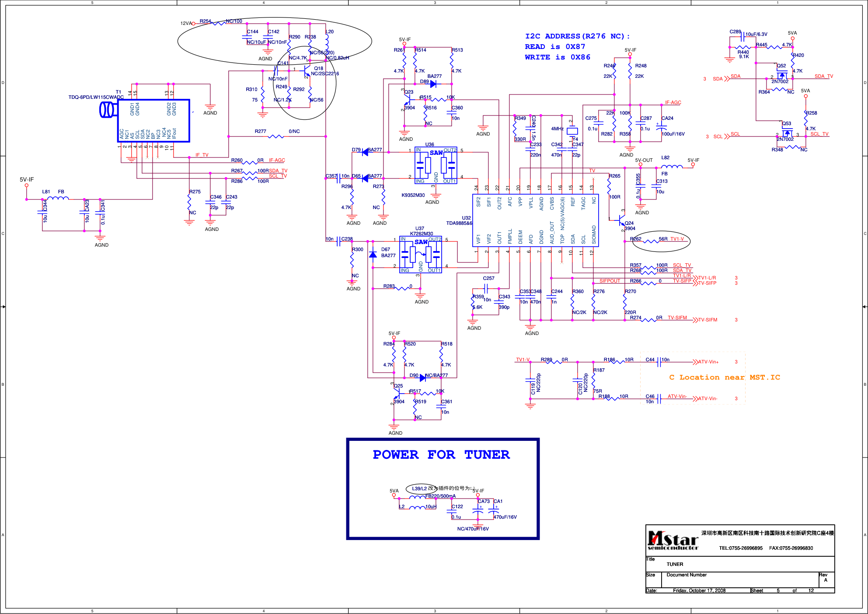Select the 'K7262M30' SAW filter label
The width and height of the screenshot is (868, 614).
click(422, 234)
